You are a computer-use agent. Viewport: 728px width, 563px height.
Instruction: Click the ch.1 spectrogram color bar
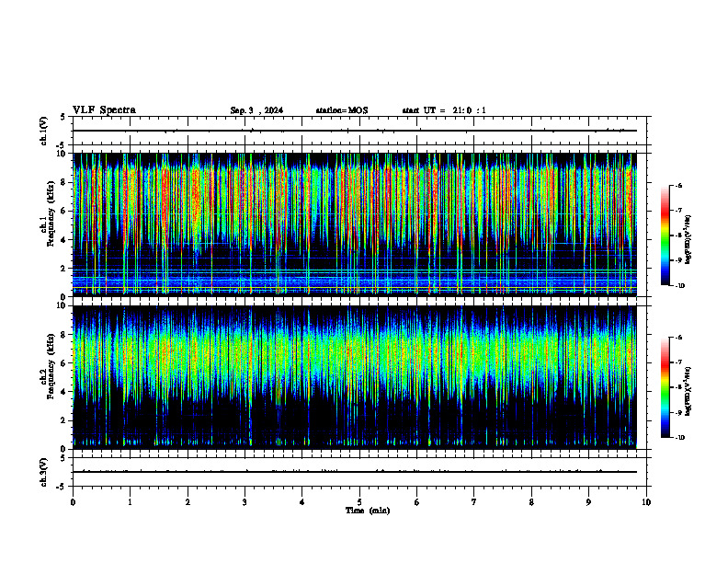[665, 236]
